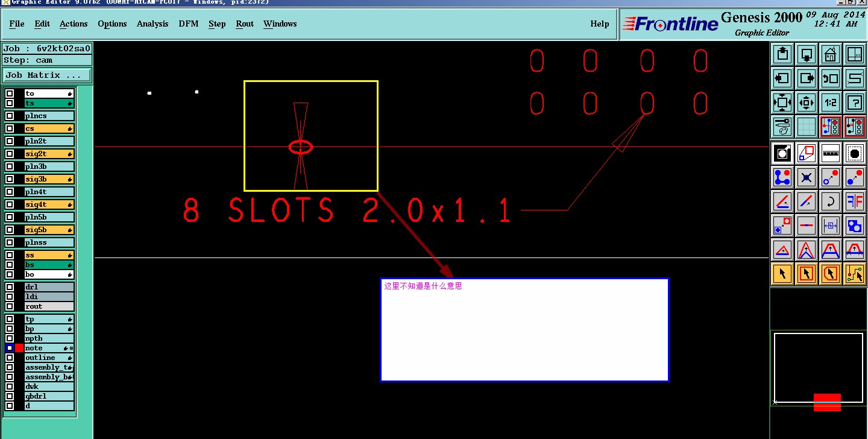Click the XY coordinate window icon
Screen dimensions: 868x439
coord(855,54)
